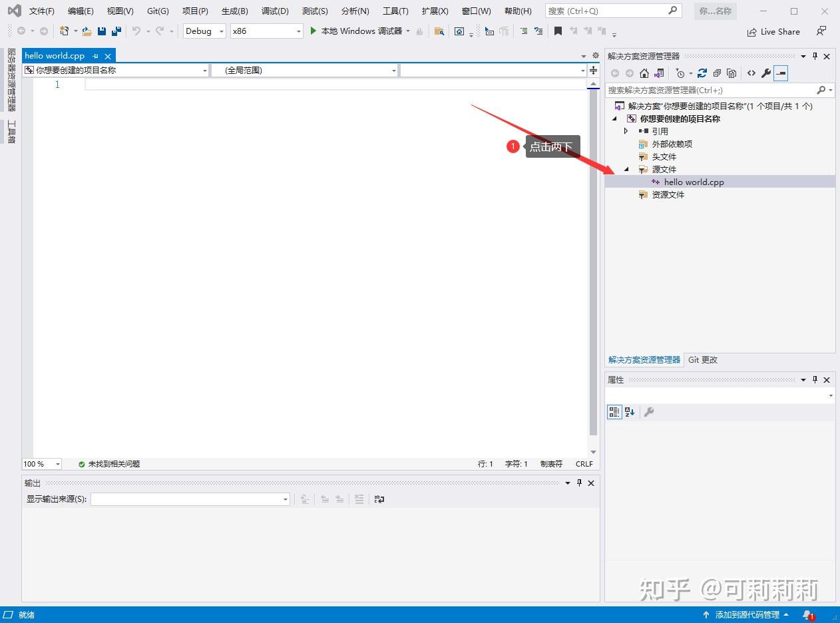Viewport: 840px width, 623px height.
Task: Click the View Code angle-brackets icon
Action: pos(751,73)
